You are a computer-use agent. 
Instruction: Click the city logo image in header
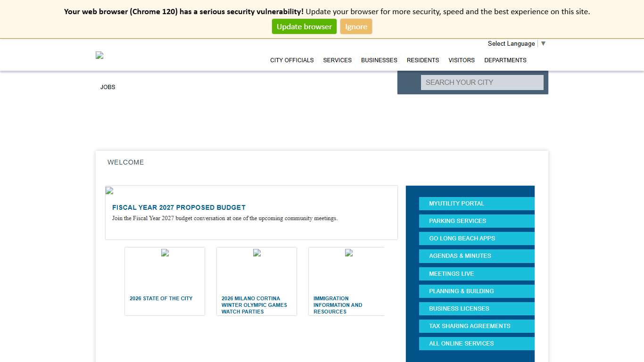99,55
